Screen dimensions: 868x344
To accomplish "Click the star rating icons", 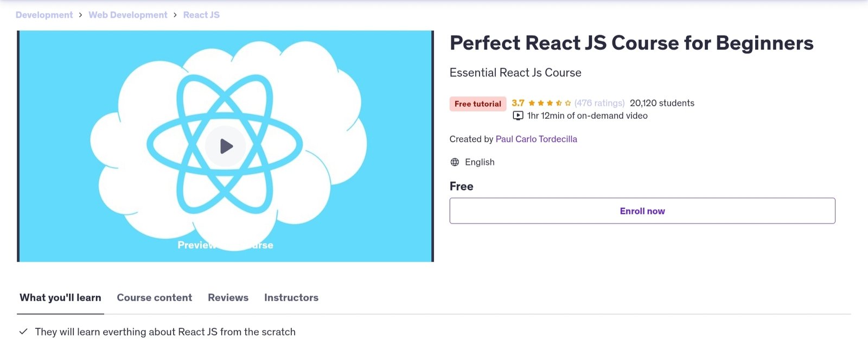I will pyautogui.click(x=550, y=103).
